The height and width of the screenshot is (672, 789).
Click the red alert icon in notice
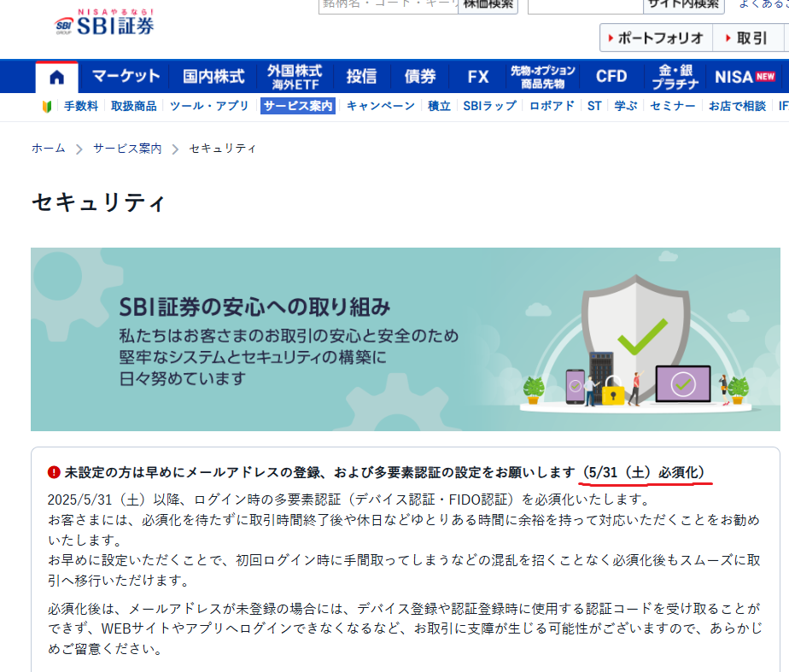point(54,472)
